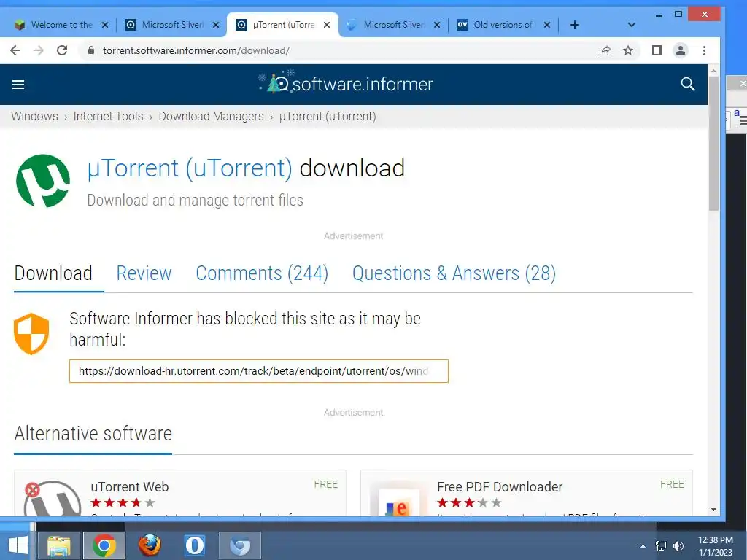This screenshot has height=560, width=747.
Task: Open the Free PDF Downloader link
Action: 500,486
